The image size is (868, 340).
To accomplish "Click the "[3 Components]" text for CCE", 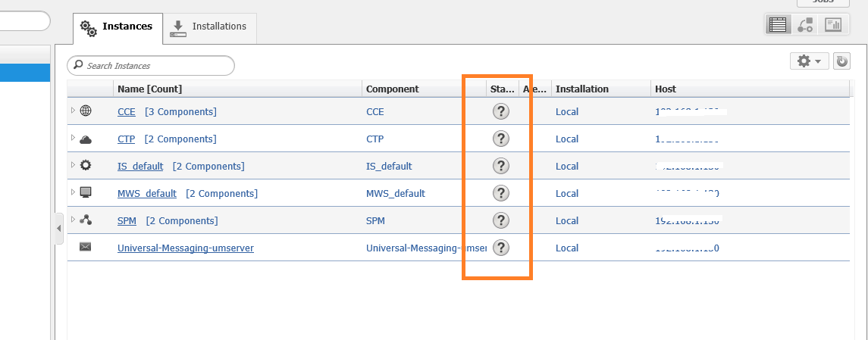I will 180,111.
